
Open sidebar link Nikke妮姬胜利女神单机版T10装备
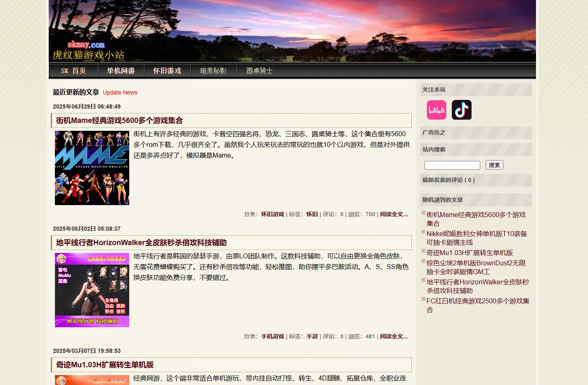click(x=477, y=238)
